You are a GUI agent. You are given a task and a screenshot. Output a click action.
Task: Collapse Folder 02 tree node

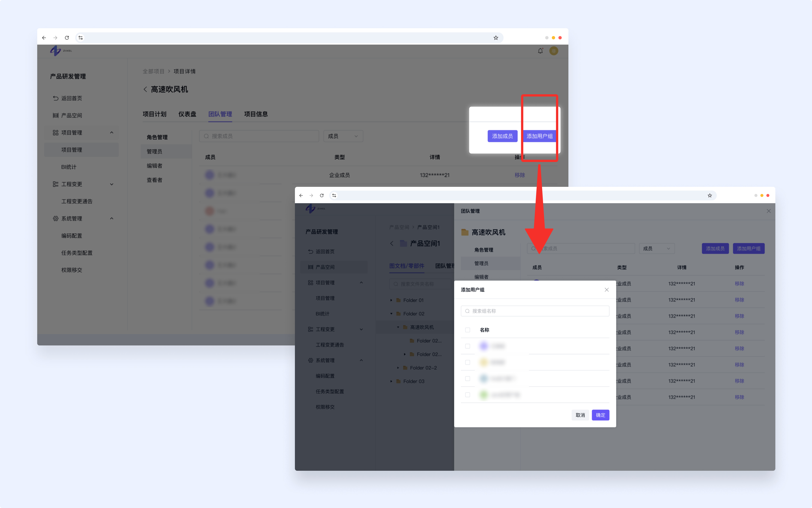[x=391, y=314]
